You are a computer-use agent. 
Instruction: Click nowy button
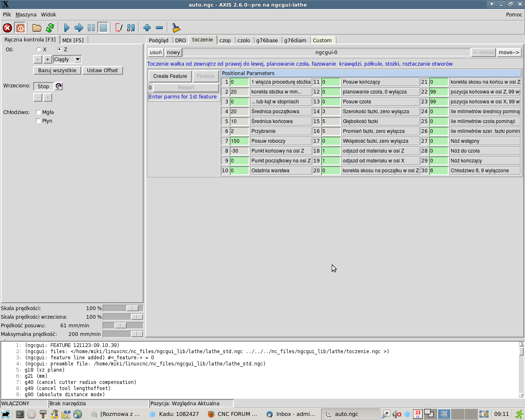(173, 52)
